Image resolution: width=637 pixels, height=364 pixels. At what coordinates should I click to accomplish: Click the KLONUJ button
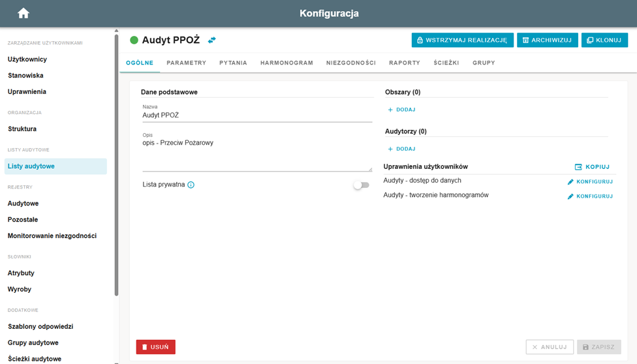coord(604,40)
